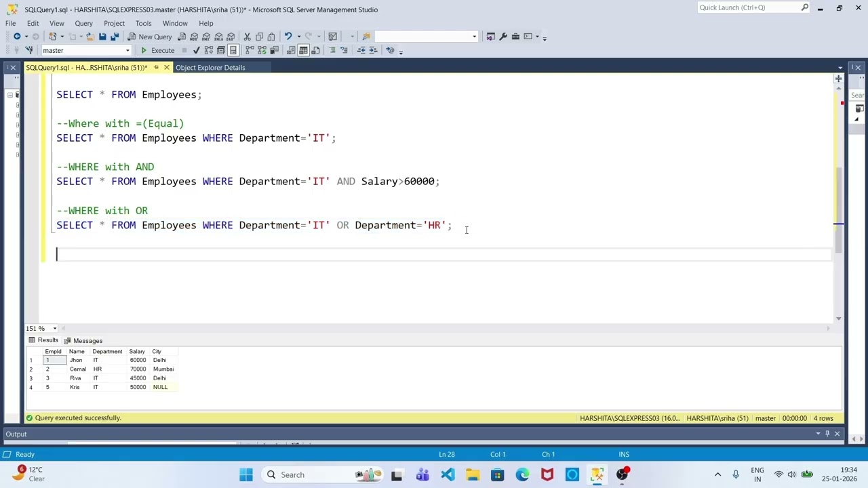The image size is (868, 488).
Task: Open the File menu
Action: coord(11,23)
